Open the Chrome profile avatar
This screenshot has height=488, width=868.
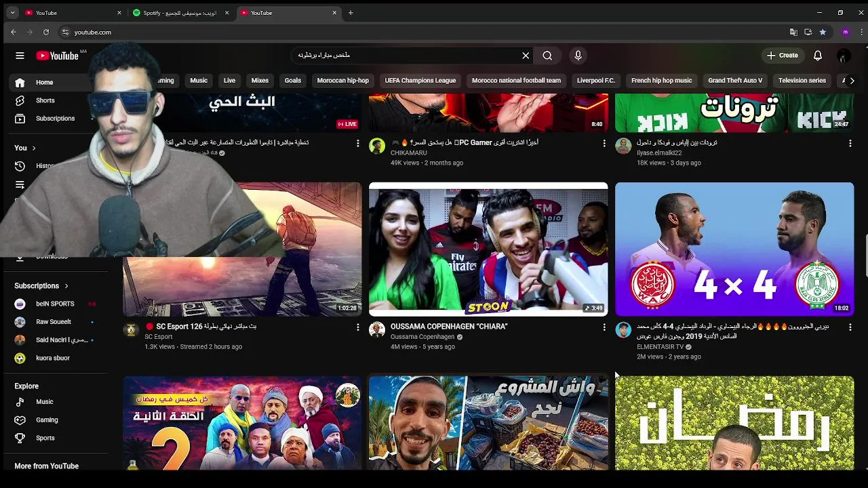(845, 32)
